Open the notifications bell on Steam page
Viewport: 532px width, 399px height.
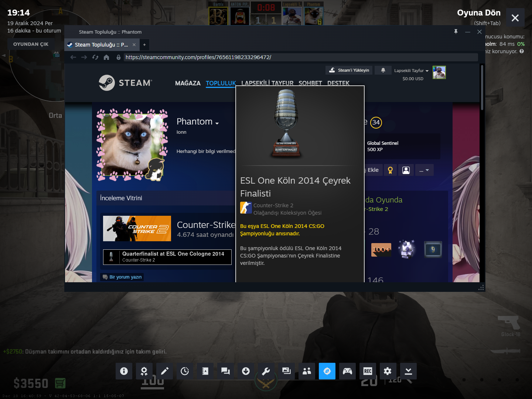click(383, 70)
